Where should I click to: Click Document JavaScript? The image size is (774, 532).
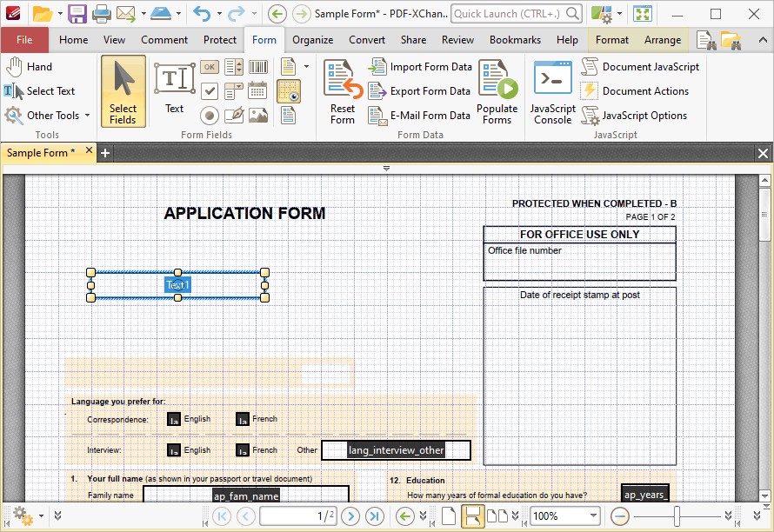(640, 67)
